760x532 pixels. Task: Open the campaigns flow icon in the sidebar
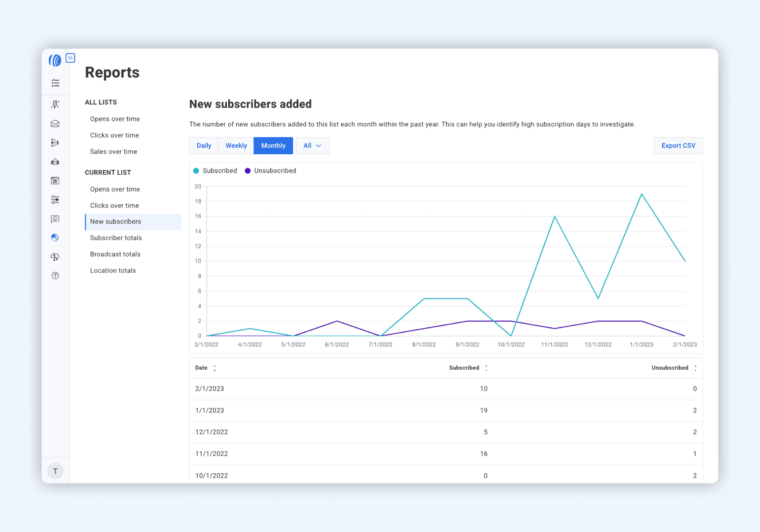(55, 143)
